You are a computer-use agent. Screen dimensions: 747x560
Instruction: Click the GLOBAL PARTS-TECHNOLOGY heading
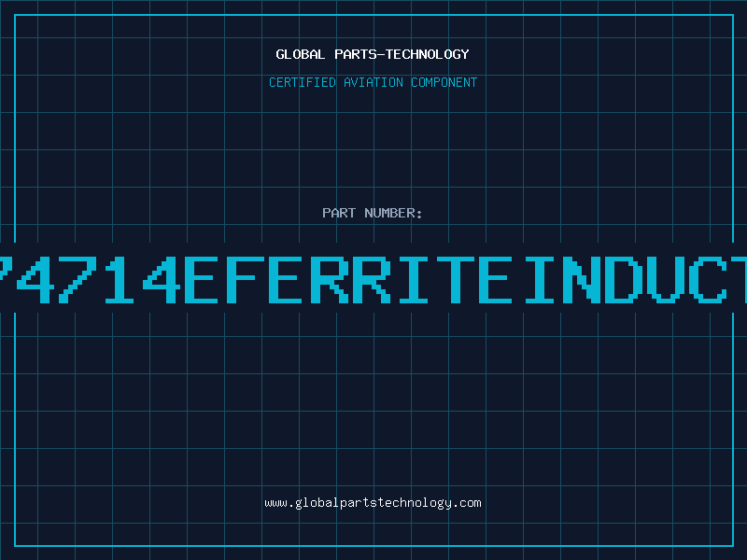tap(373, 54)
